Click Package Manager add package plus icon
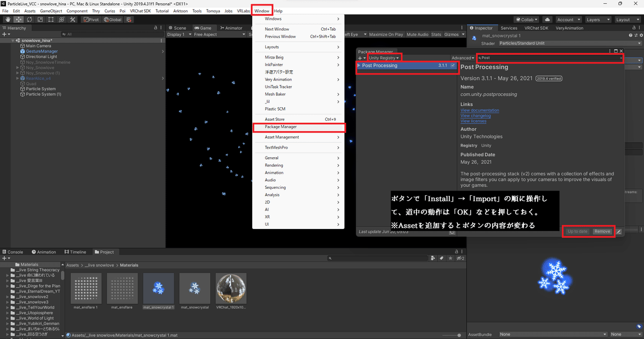Image resolution: width=644 pixels, height=339 pixels. click(361, 58)
